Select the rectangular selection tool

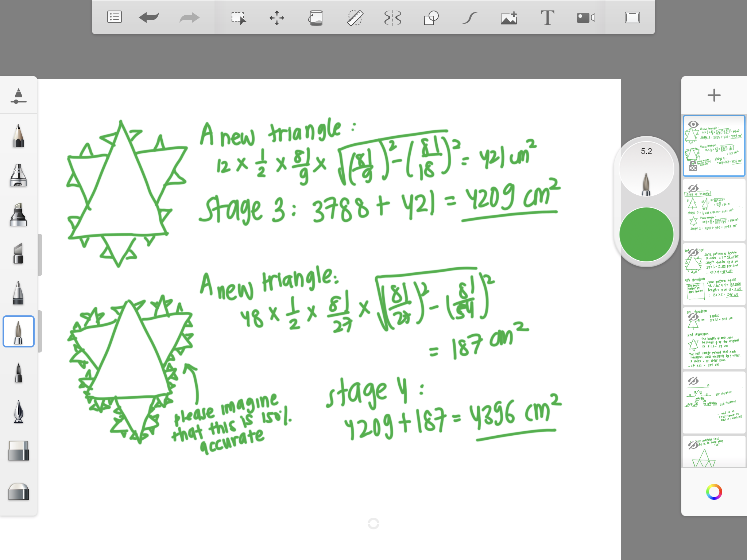(239, 17)
